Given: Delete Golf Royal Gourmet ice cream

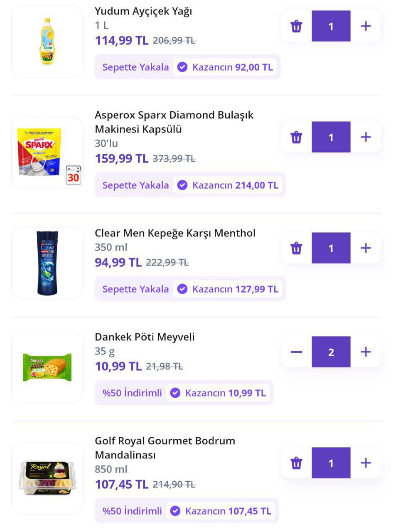Looking at the screenshot, I should [x=296, y=463].
